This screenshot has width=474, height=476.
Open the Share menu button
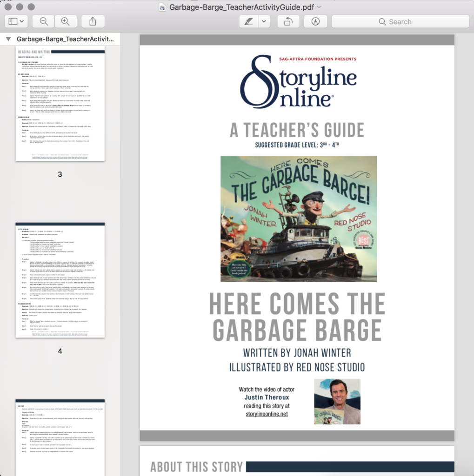[x=93, y=21]
